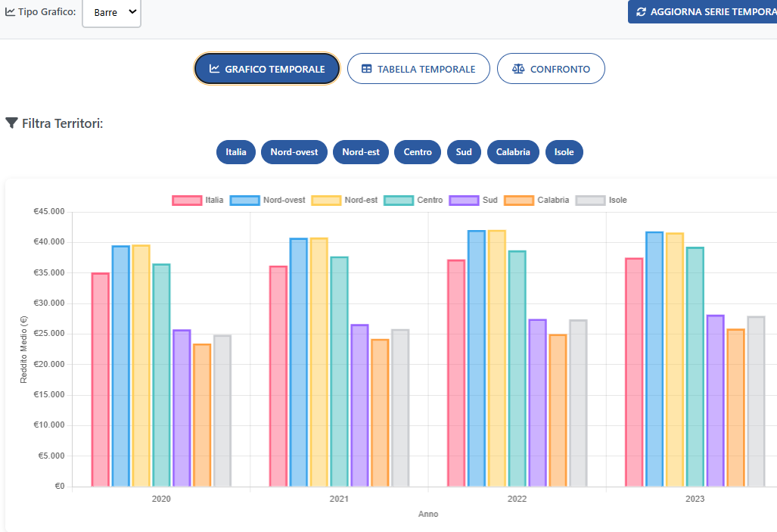Click the Isole bar for 2022
This screenshot has height=532, width=777.
578,403
